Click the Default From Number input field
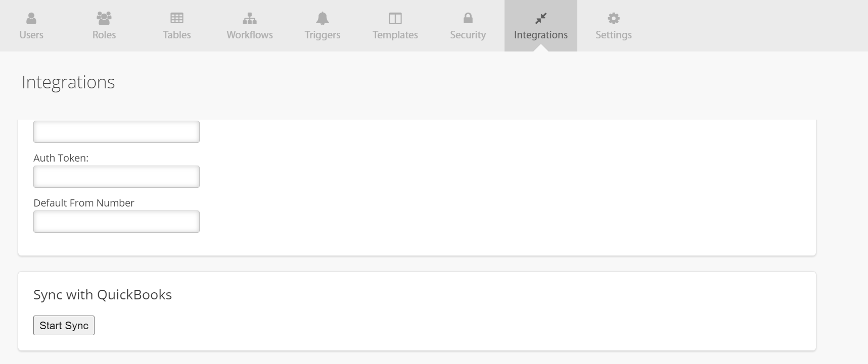Viewport: 868px width, 364px height. (116, 222)
